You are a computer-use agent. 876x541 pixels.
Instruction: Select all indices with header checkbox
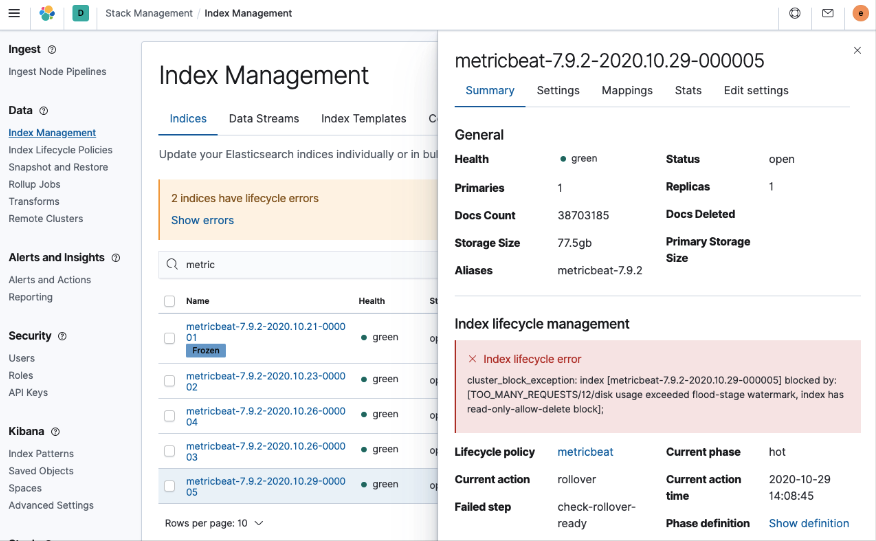(x=169, y=301)
